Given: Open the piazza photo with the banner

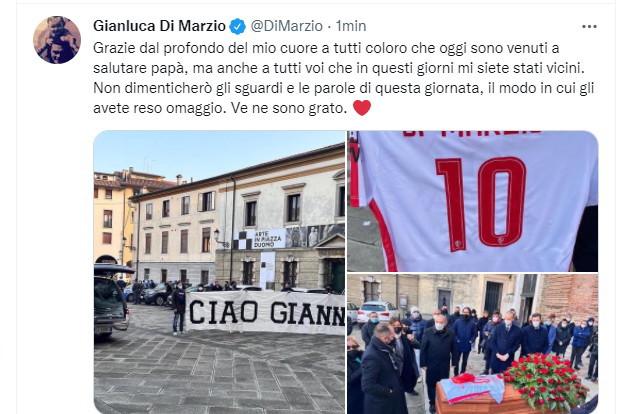Looking at the screenshot, I should pyautogui.click(x=219, y=272).
